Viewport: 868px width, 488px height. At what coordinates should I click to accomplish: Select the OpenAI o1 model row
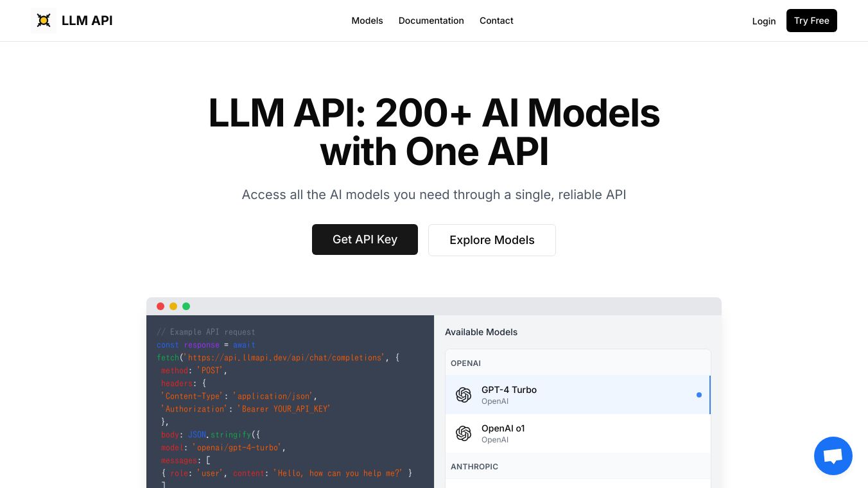(578, 433)
